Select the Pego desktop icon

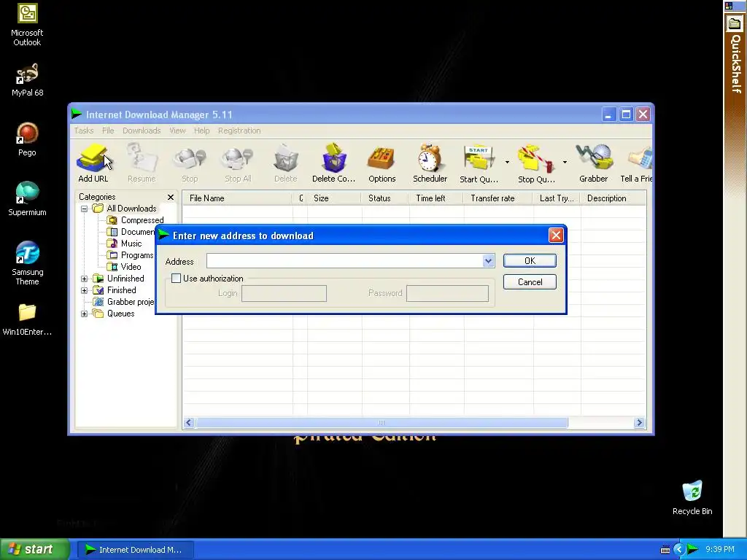(x=27, y=139)
